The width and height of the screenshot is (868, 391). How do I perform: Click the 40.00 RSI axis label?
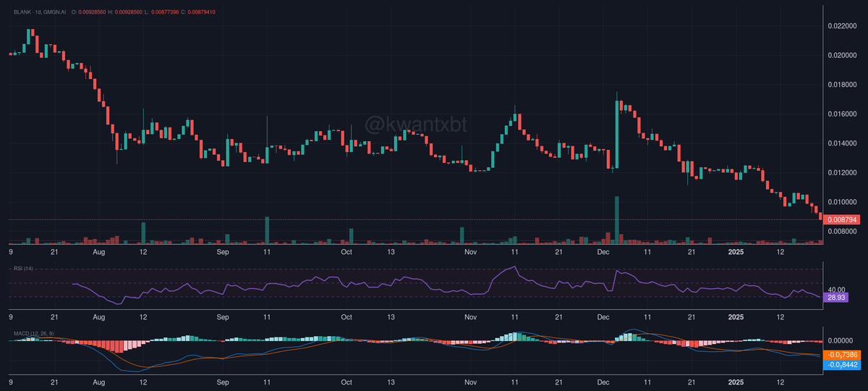tap(837, 289)
